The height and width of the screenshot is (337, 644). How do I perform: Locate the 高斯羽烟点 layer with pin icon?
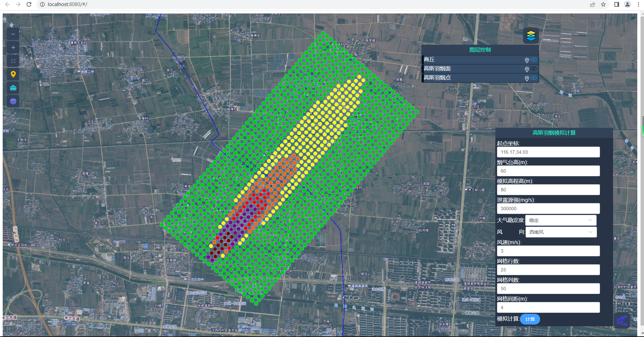[x=527, y=78]
